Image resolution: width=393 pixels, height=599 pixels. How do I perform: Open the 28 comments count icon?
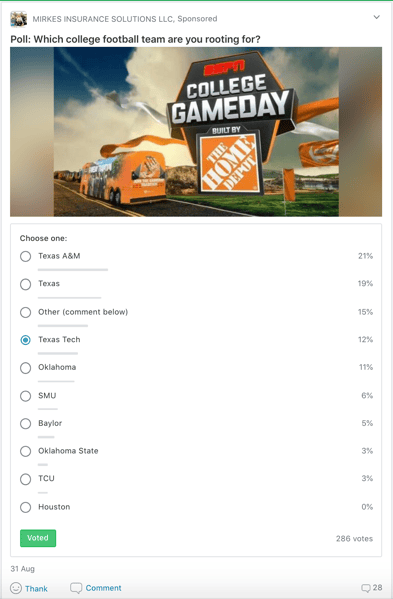coord(366,588)
